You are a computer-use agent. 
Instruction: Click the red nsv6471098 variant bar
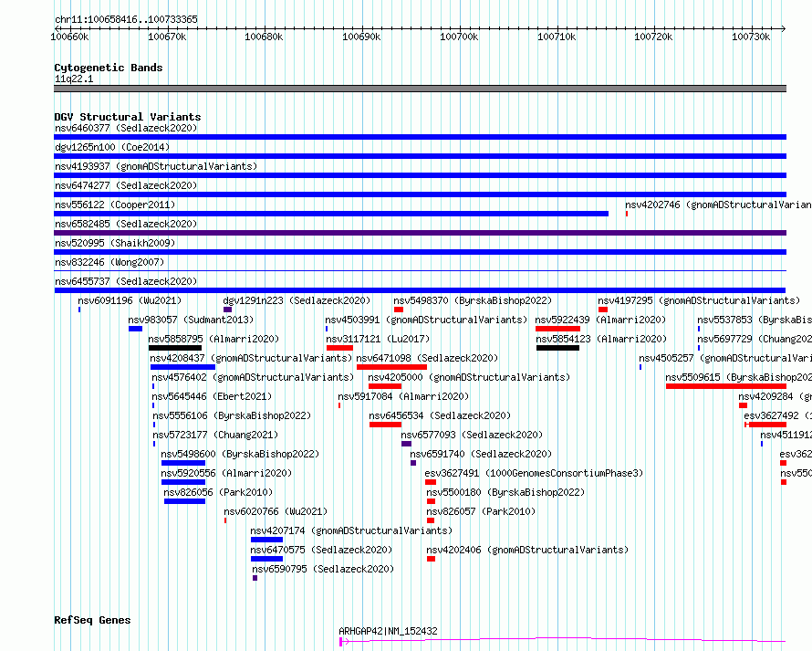pos(391,367)
